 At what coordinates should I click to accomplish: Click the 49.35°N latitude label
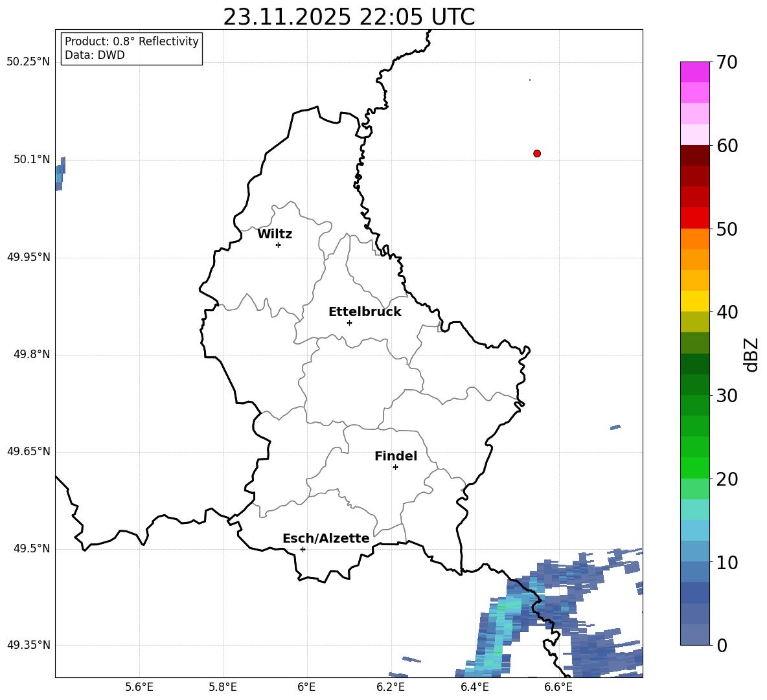point(29,645)
